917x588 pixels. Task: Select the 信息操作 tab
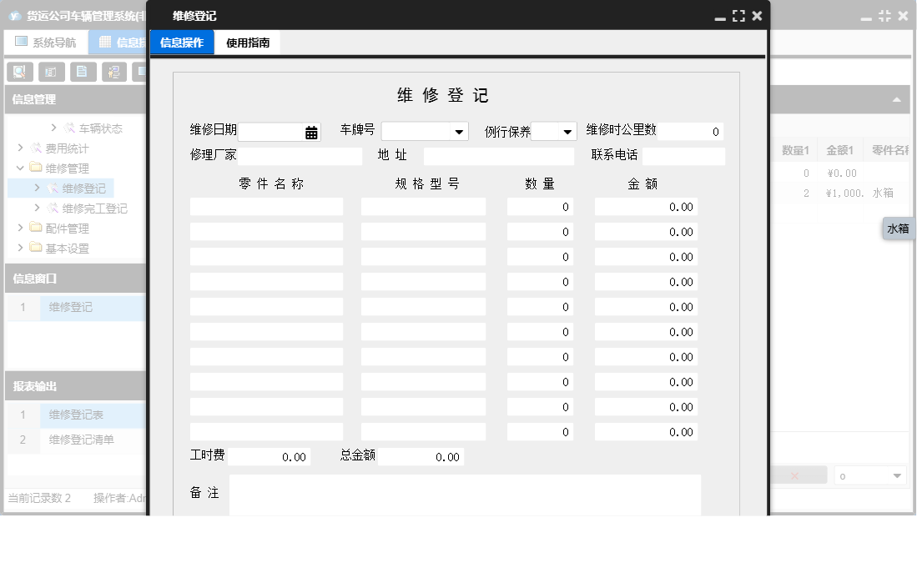(182, 42)
